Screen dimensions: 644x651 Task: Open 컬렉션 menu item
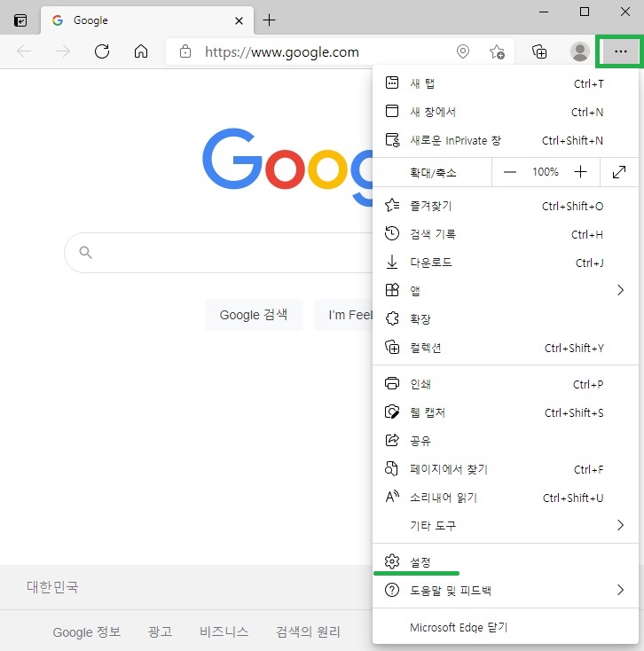(x=506, y=348)
